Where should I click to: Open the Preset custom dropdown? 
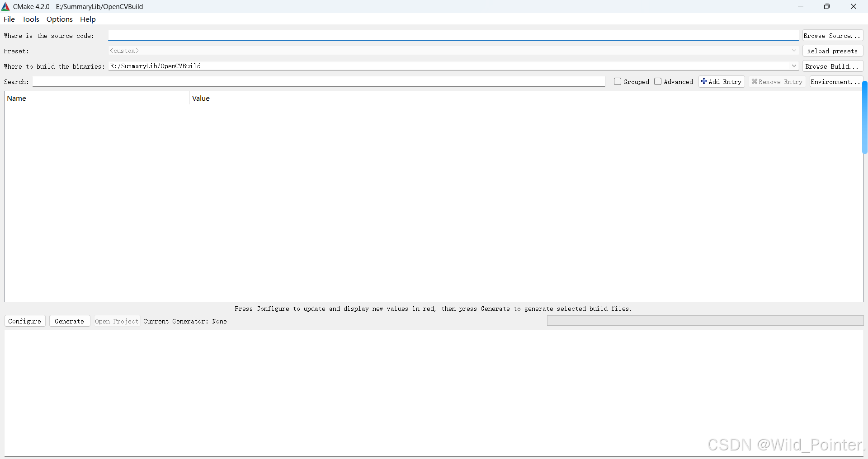(x=453, y=51)
